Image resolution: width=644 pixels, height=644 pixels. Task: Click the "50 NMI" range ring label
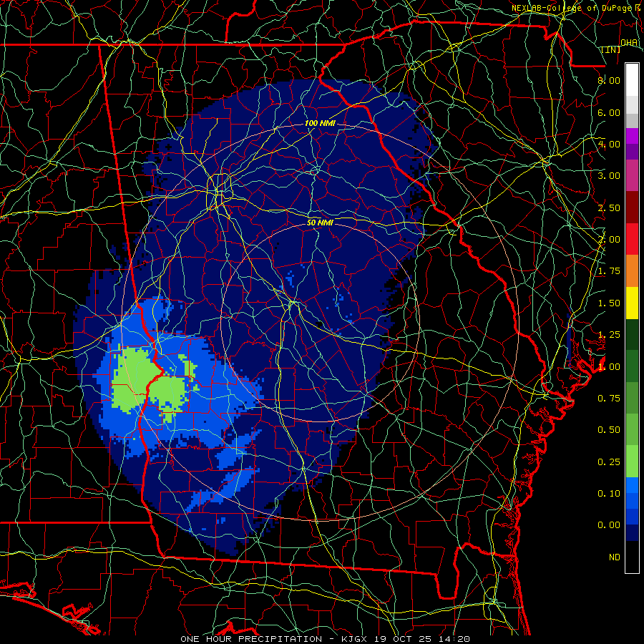[x=320, y=223]
